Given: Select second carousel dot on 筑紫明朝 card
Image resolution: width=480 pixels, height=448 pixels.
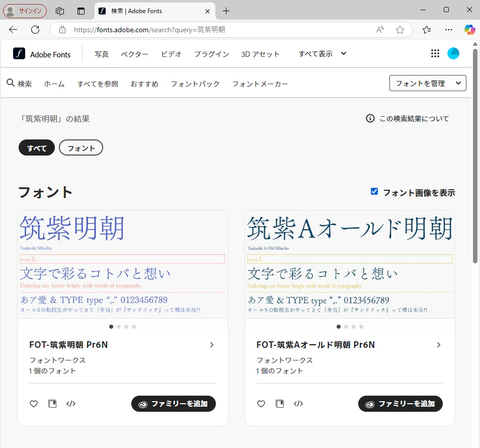Looking at the screenshot, I should pyautogui.click(x=119, y=327).
